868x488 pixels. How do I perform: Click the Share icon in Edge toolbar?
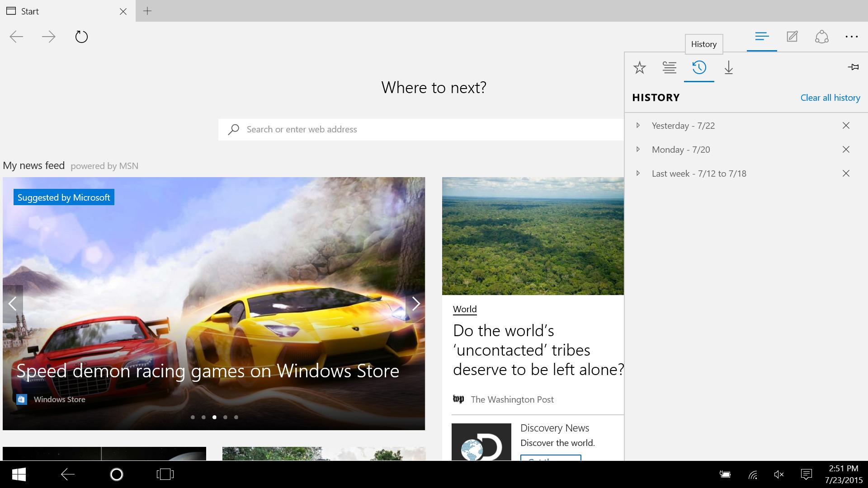point(822,36)
